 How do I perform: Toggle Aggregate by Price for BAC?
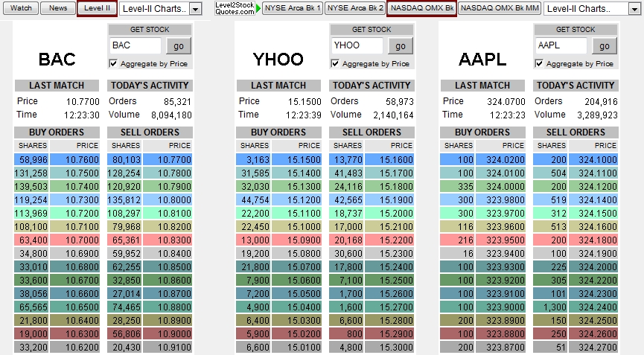(113, 63)
